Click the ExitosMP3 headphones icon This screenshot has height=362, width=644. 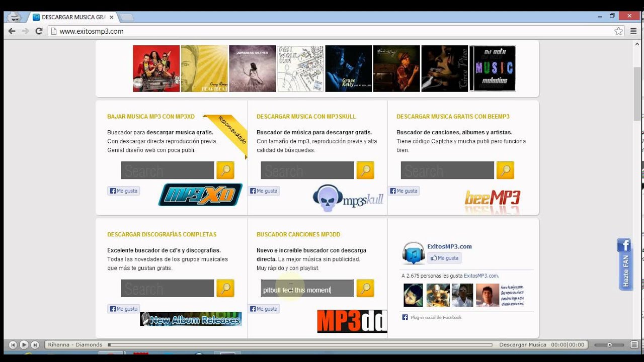413,253
